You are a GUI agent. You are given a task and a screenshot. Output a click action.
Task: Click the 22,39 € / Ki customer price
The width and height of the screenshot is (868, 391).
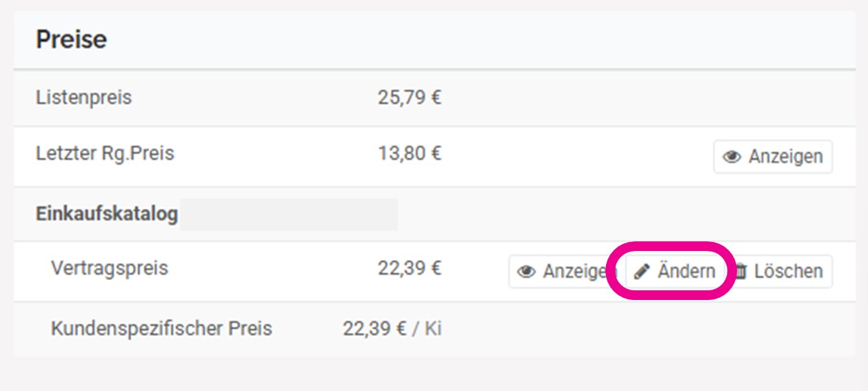(392, 328)
